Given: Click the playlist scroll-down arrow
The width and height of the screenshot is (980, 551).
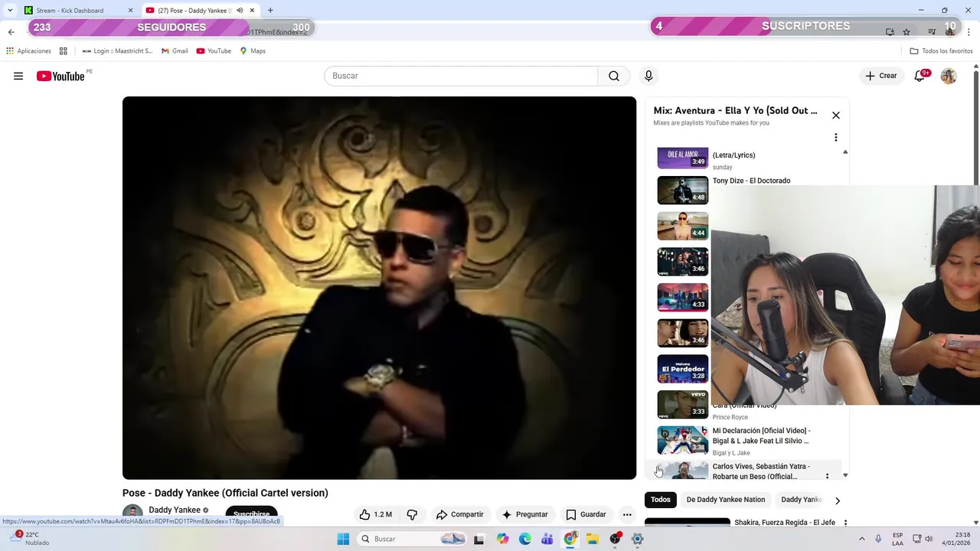Looking at the screenshot, I should (x=845, y=475).
